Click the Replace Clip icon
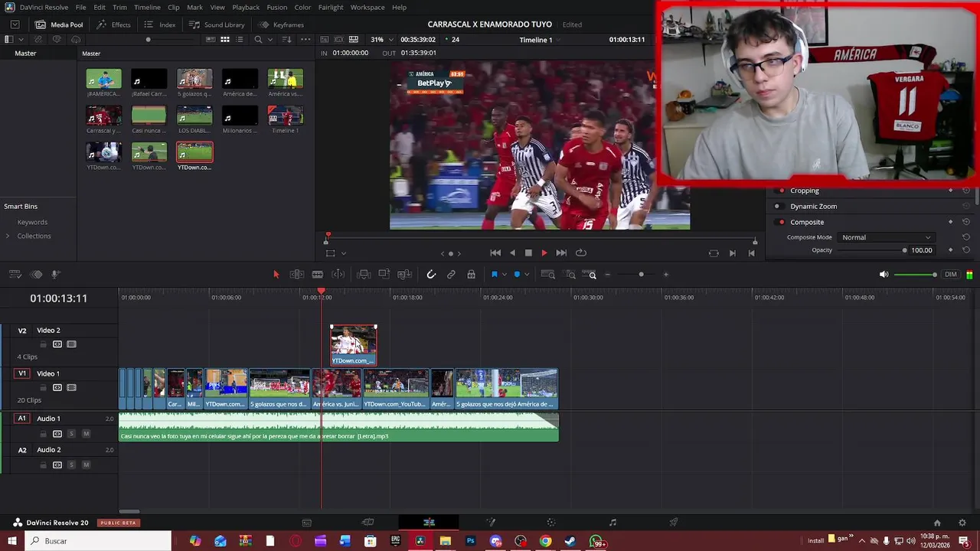980x551 pixels. pos(405,275)
